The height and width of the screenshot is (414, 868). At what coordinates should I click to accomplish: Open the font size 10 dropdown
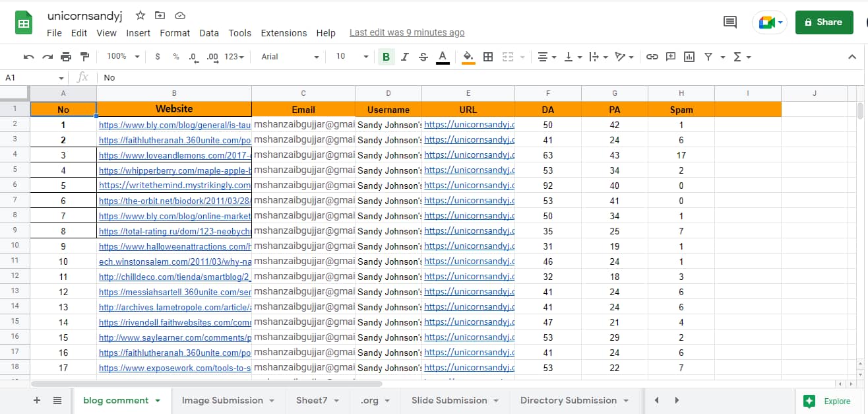352,57
